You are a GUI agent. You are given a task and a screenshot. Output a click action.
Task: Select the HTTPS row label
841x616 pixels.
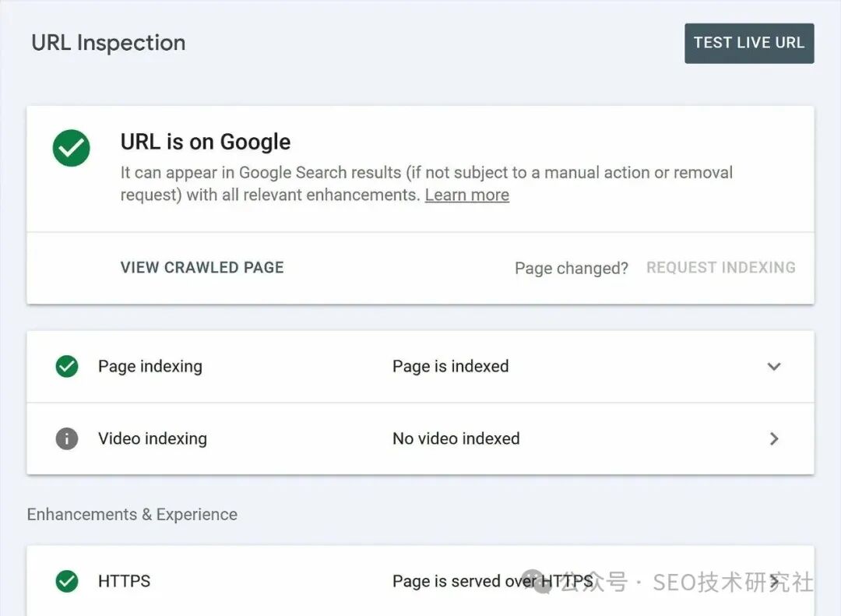(124, 581)
